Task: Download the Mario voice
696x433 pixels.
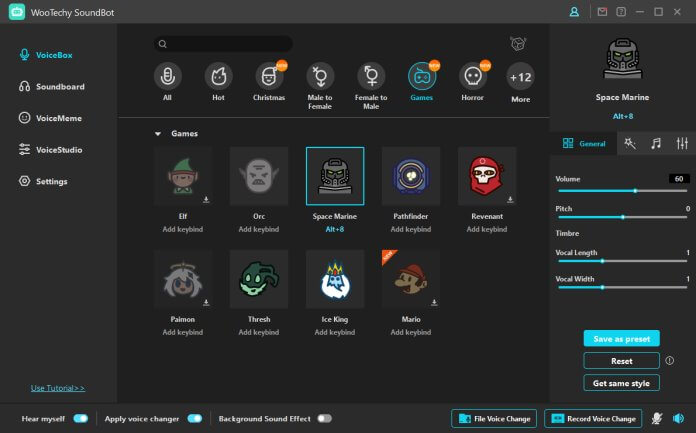Action: click(x=434, y=302)
